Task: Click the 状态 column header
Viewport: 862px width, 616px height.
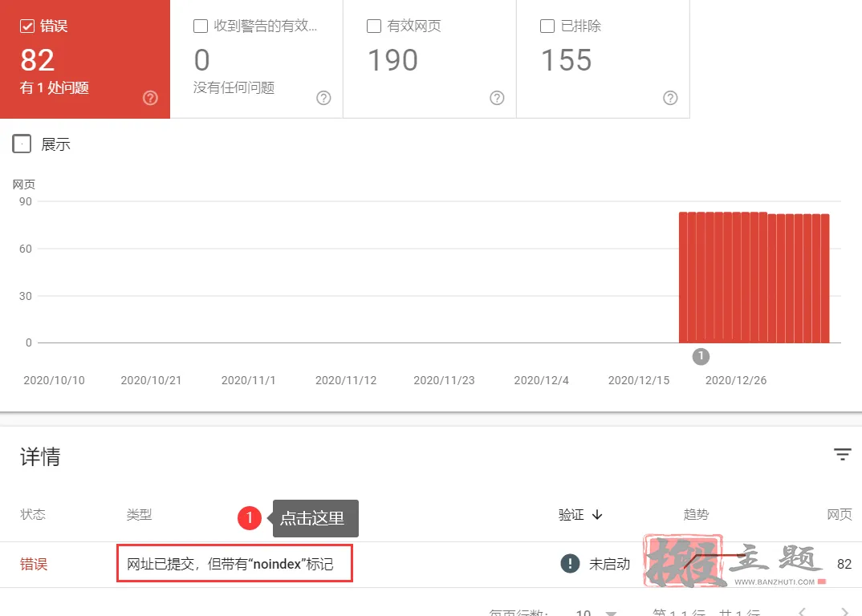Action: pyautogui.click(x=32, y=514)
